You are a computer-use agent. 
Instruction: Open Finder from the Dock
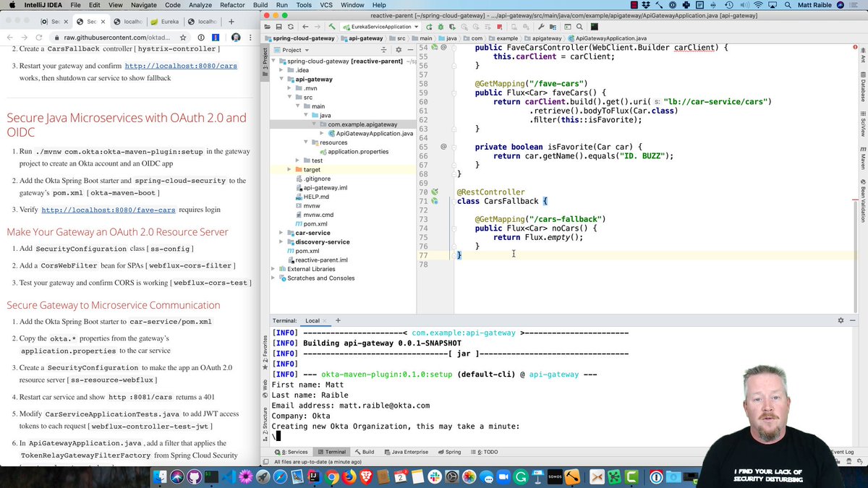tap(161, 477)
